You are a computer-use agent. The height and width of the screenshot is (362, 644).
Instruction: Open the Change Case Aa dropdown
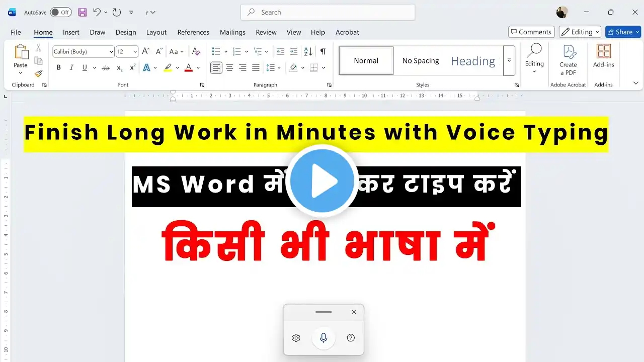pyautogui.click(x=177, y=51)
